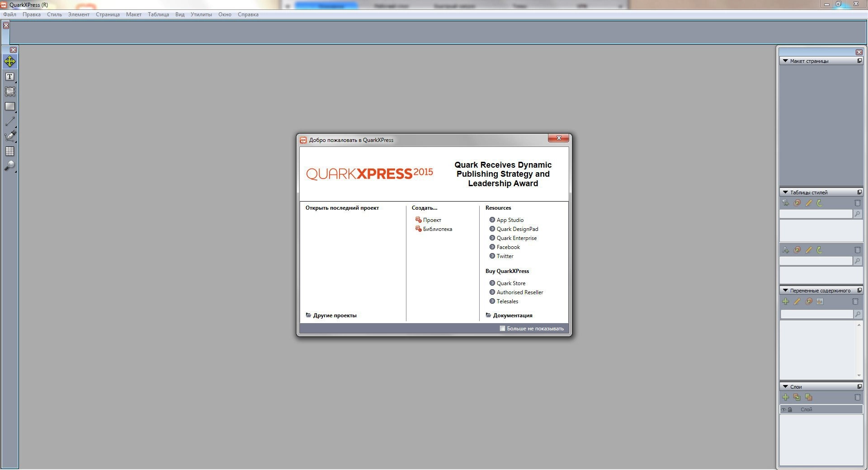Image resolution: width=868 pixels, height=470 pixels.
Task: Click scrollbar down arrow in content variables list
Action: (x=859, y=376)
